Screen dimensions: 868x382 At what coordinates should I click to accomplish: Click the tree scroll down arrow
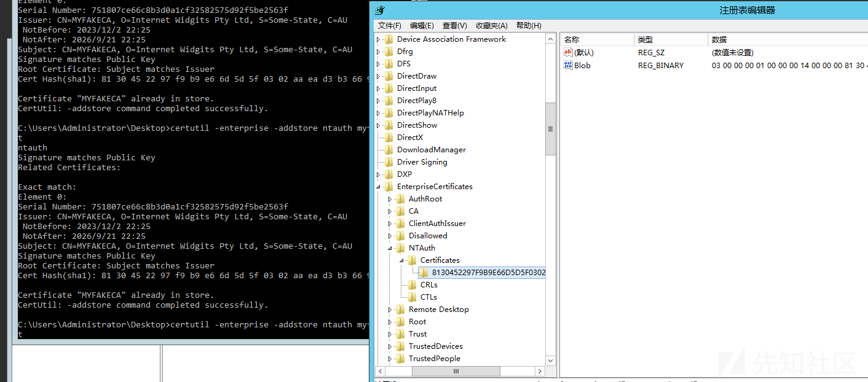click(x=551, y=361)
